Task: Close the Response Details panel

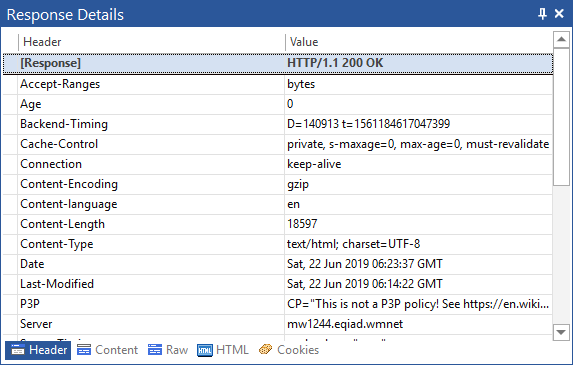Action: tap(559, 14)
